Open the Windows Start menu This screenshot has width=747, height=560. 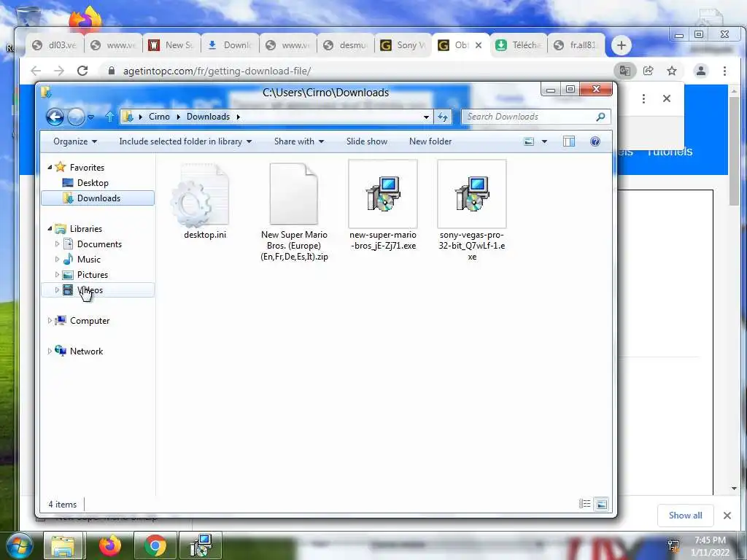coord(19,545)
